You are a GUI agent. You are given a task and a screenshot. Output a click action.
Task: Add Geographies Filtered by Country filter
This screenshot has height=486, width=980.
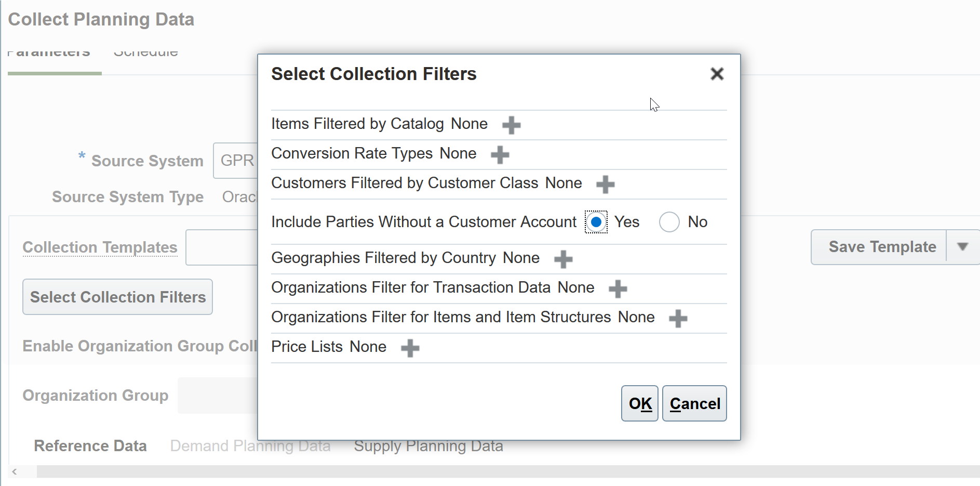[x=563, y=259]
